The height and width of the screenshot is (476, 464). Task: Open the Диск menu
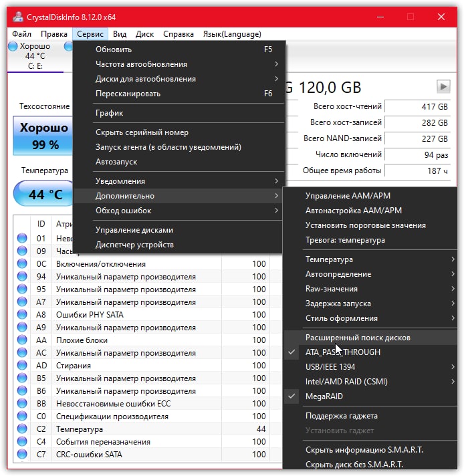[x=144, y=34]
